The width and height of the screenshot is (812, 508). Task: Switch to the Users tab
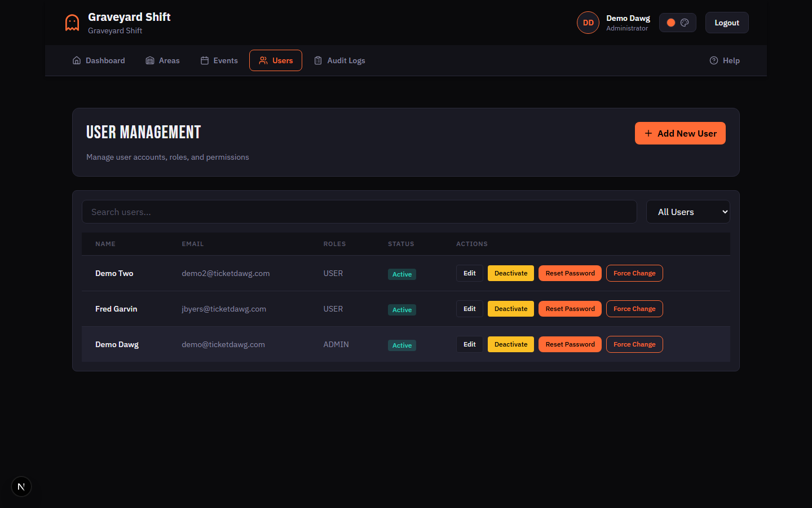275,60
